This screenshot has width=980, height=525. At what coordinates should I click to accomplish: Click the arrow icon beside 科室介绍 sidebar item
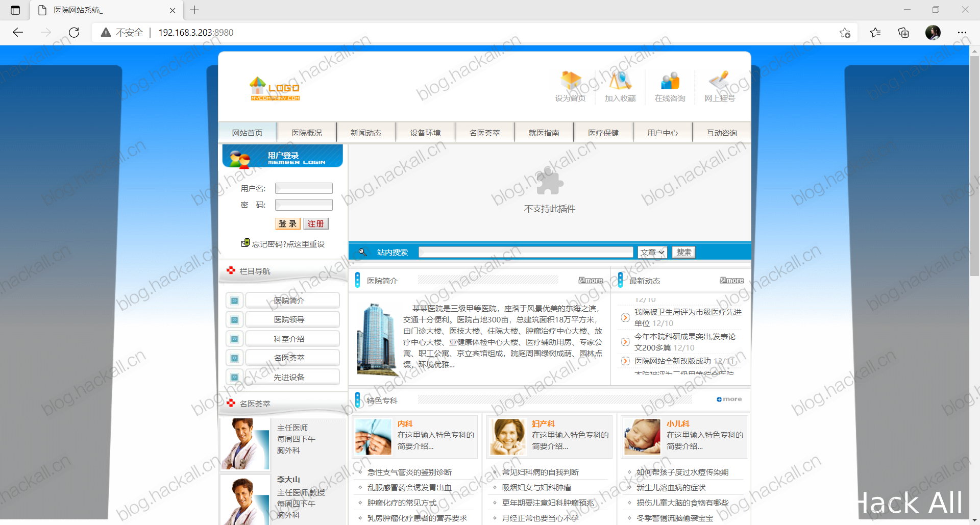tap(234, 339)
